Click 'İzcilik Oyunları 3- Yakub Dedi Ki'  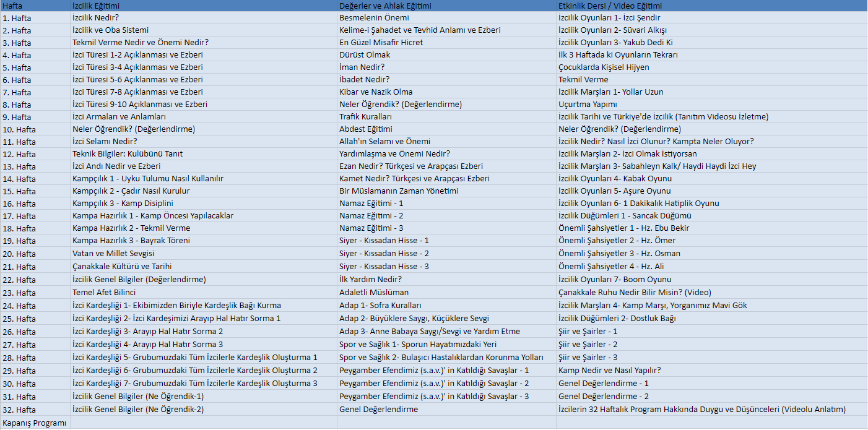[x=711, y=43]
